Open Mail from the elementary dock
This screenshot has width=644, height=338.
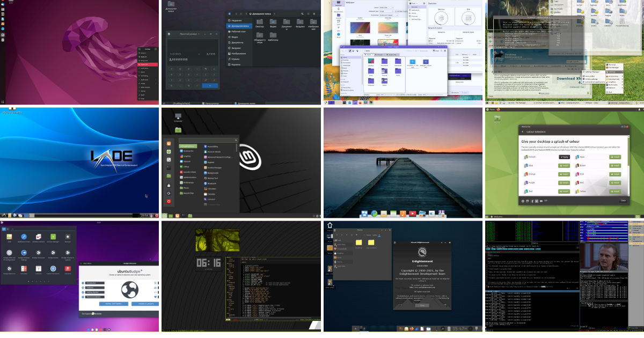pos(384,214)
